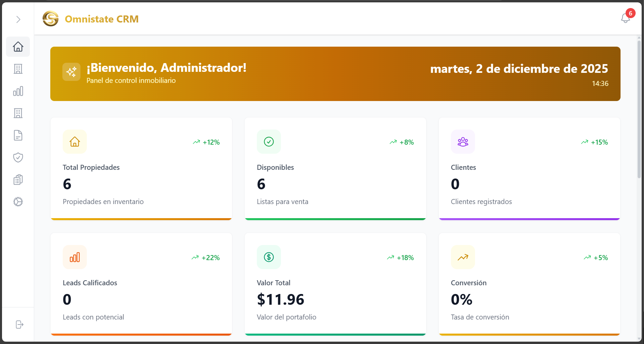The width and height of the screenshot is (644, 344).
Task: Click the +12% growth indicator on Total Propiedades
Action: click(x=206, y=142)
